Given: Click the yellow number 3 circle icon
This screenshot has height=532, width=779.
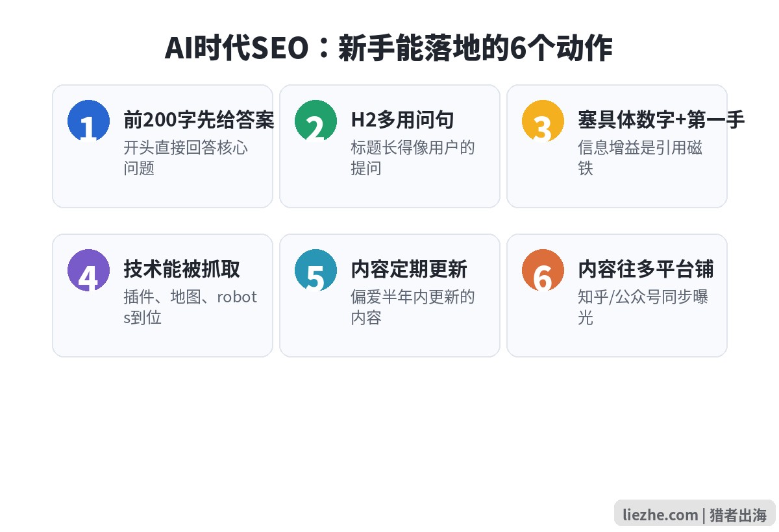Looking at the screenshot, I should click(543, 121).
